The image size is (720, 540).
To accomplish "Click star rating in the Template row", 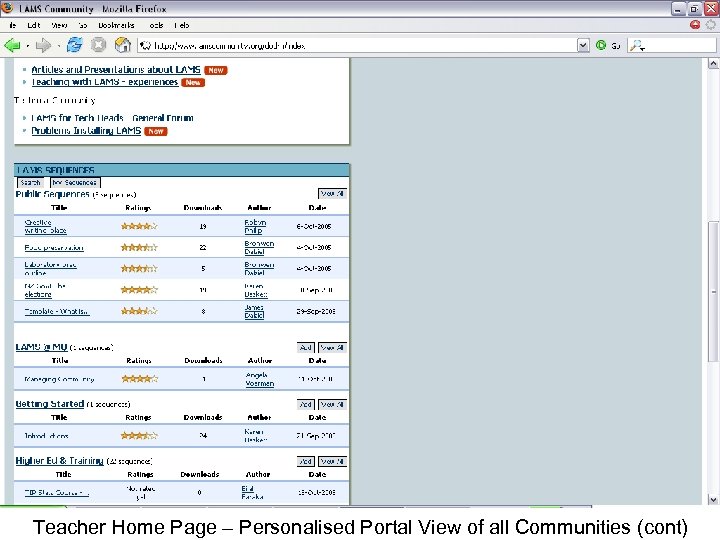I will (139, 311).
